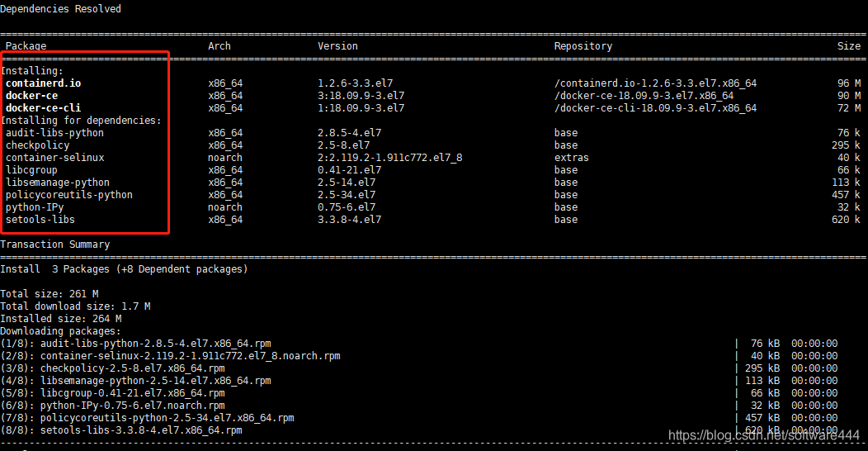Click version '3.3.8-4.el7'

(x=349, y=220)
